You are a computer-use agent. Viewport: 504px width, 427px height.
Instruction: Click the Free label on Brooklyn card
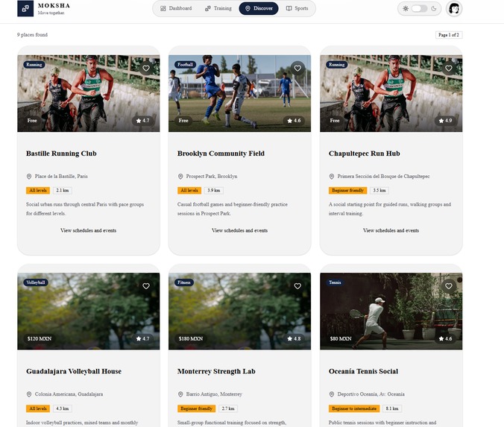(x=183, y=121)
